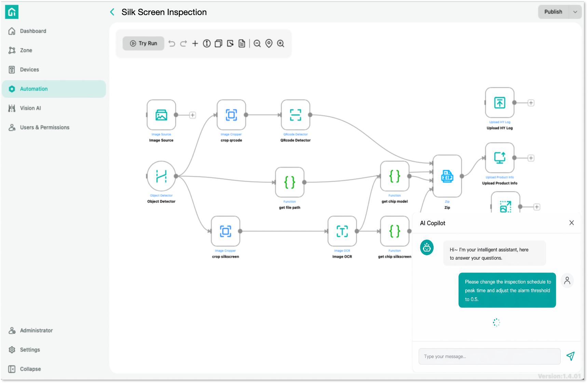Screen dimensions: 588x384
Task: Select the Zip node icon
Action: pos(447,176)
